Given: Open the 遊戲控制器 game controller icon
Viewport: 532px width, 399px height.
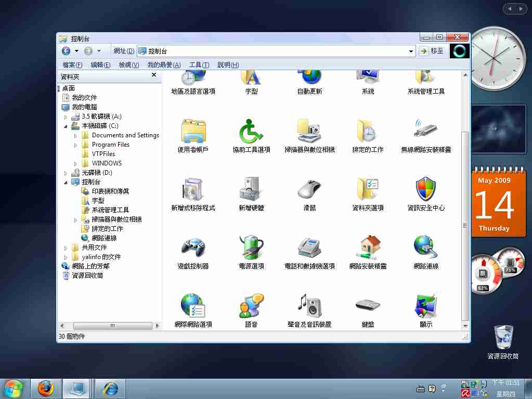Looking at the screenshot, I should click(x=193, y=248).
